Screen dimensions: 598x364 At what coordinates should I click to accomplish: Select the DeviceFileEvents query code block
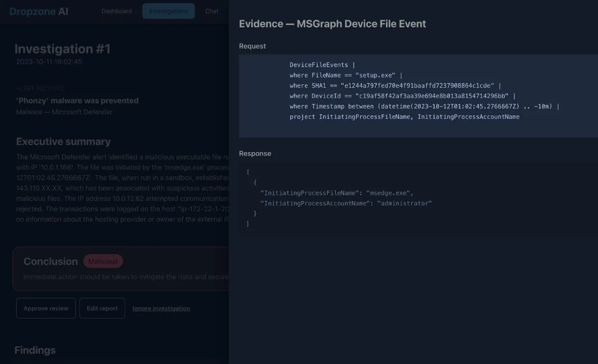click(418, 91)
